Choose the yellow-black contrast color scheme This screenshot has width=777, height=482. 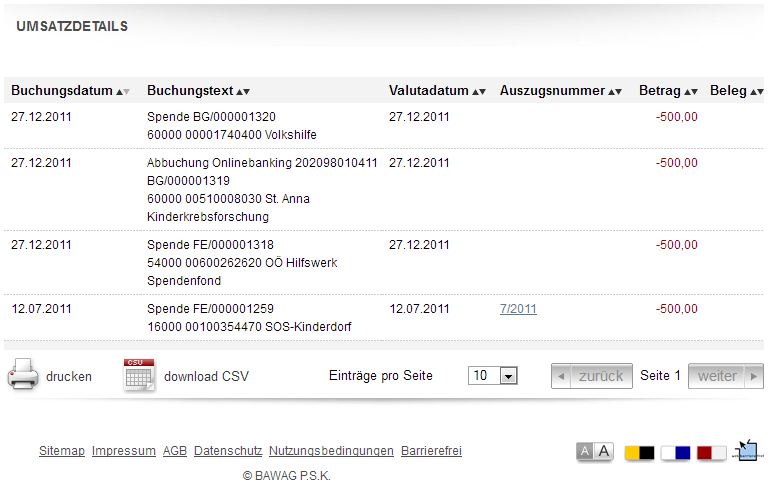tap(639, 453)
